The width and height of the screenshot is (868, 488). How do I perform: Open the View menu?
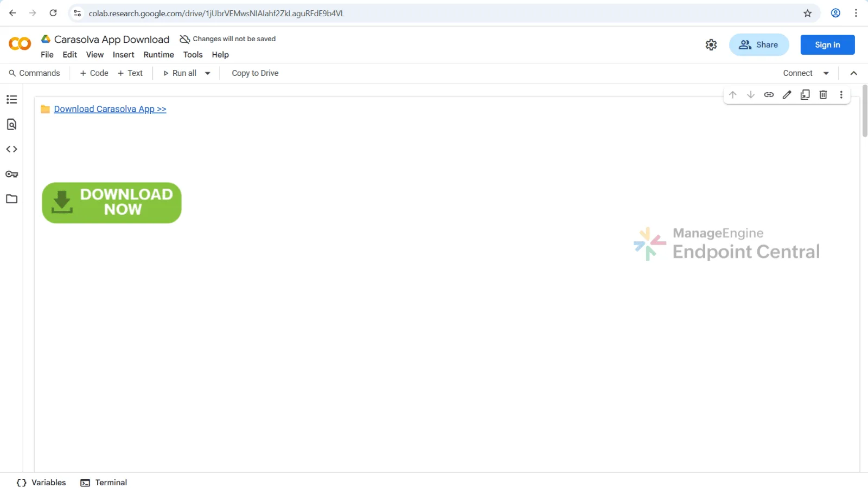(x=95, y=55)
